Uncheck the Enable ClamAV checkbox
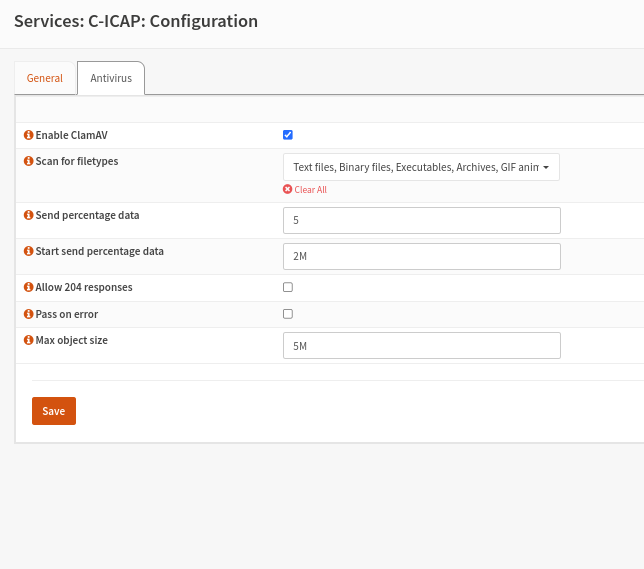 [288, 135]
